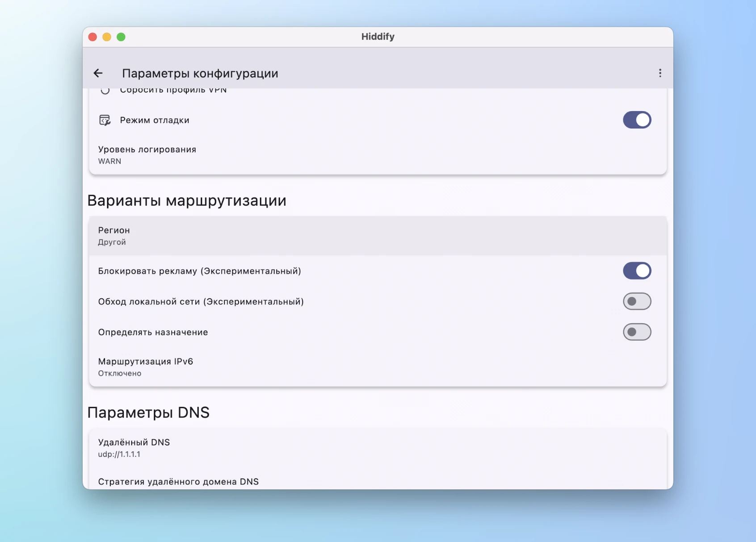Image resolution: width=756 pixels, height=542 pixels.
Task: Click the Блокировать рекламу label
Action: coord(200,271)
